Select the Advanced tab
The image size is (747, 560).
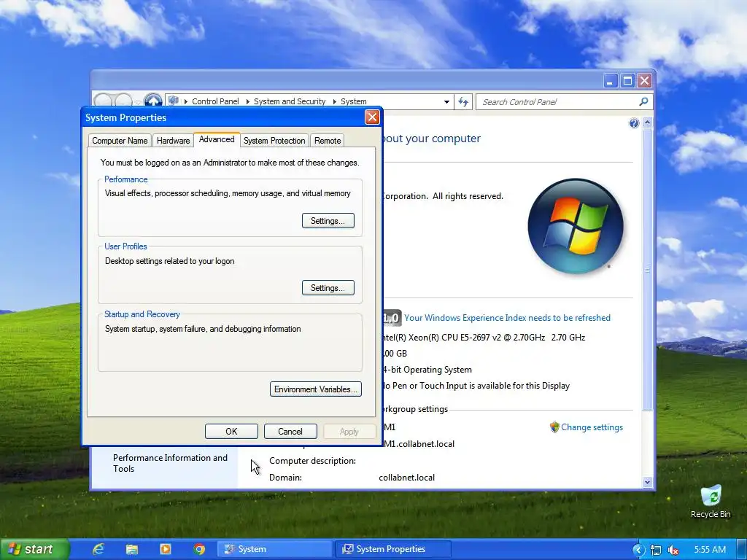coord(217,139)
